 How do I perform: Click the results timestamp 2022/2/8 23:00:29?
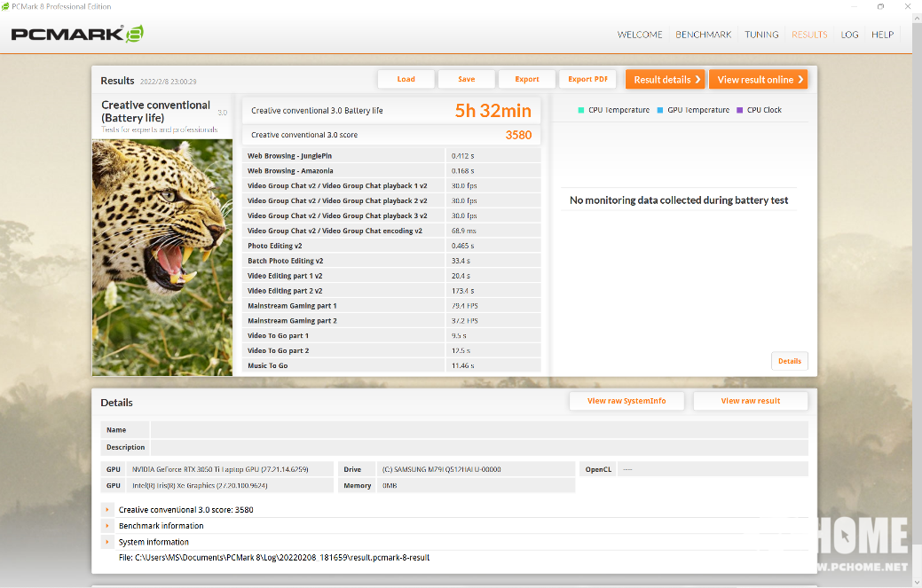169,82
